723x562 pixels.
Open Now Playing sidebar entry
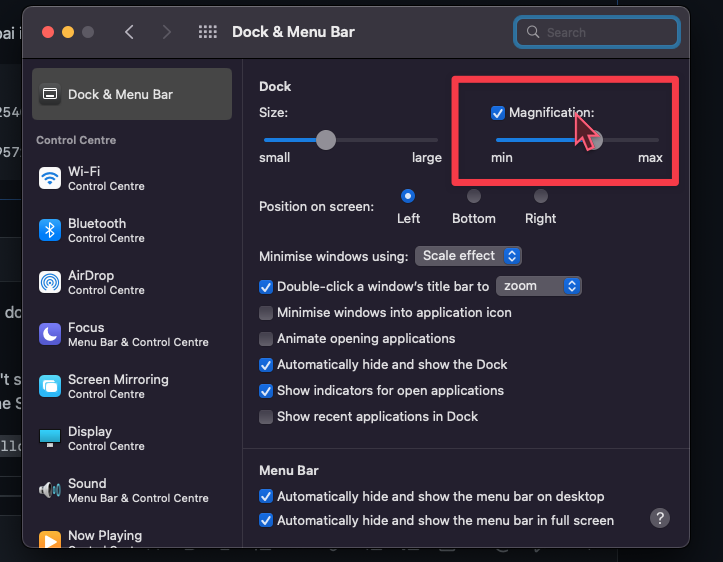[131, 537]
